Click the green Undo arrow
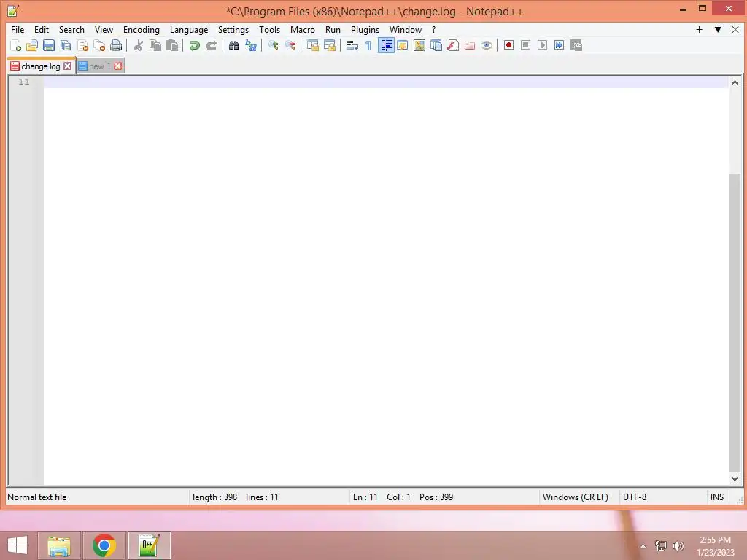Image resolution: width=747 pixels, height=560 pixels. click(194, 45)
